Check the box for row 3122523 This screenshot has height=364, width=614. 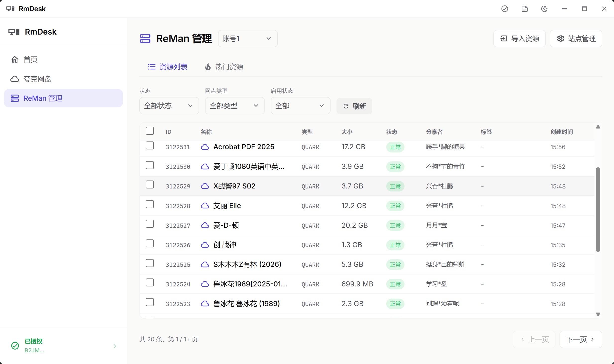click(x=150, y=302)
